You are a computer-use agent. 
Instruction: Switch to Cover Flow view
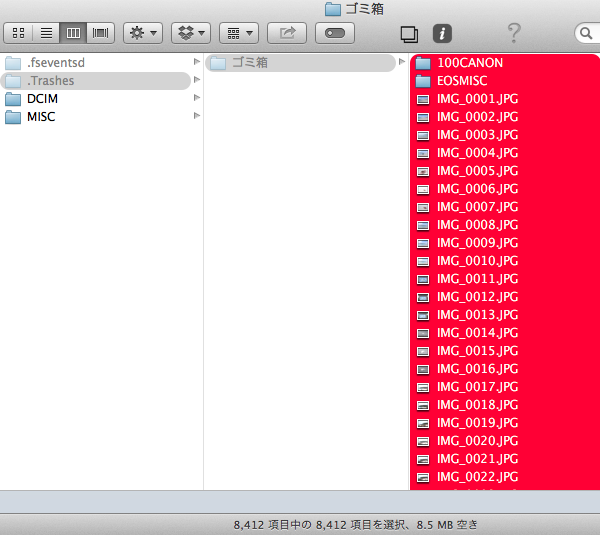pyautogui.click(x=100, y=33)
